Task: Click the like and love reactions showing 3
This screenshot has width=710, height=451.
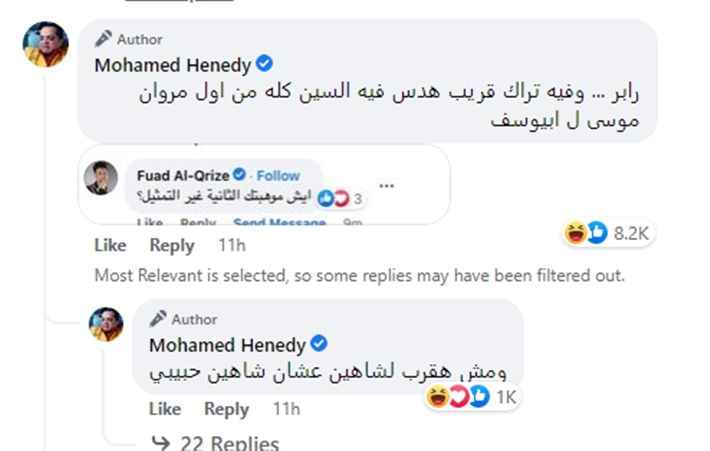Action: coord(340,198)
